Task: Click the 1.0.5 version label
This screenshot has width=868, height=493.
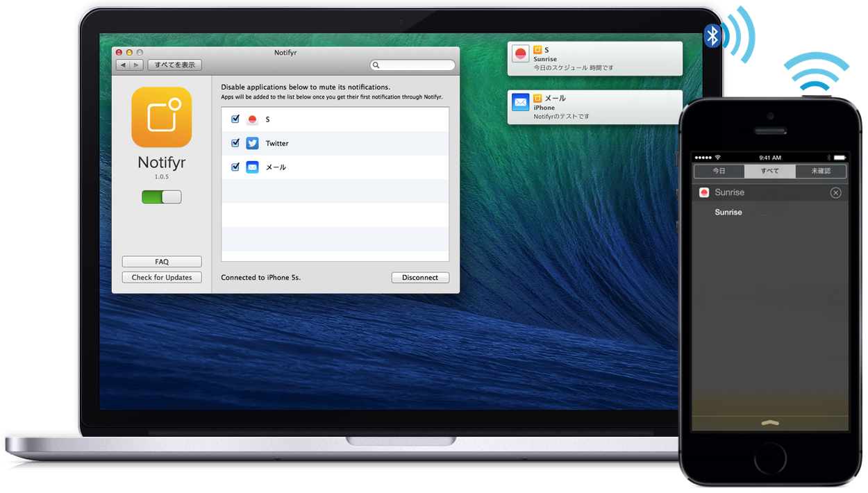Action: click(x=162, y=177)
